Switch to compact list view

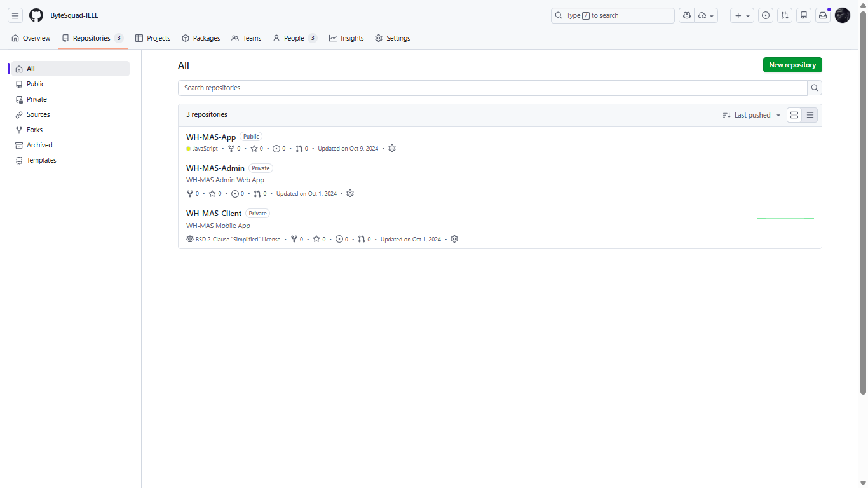pyautogui.click(x=810, y=115)
